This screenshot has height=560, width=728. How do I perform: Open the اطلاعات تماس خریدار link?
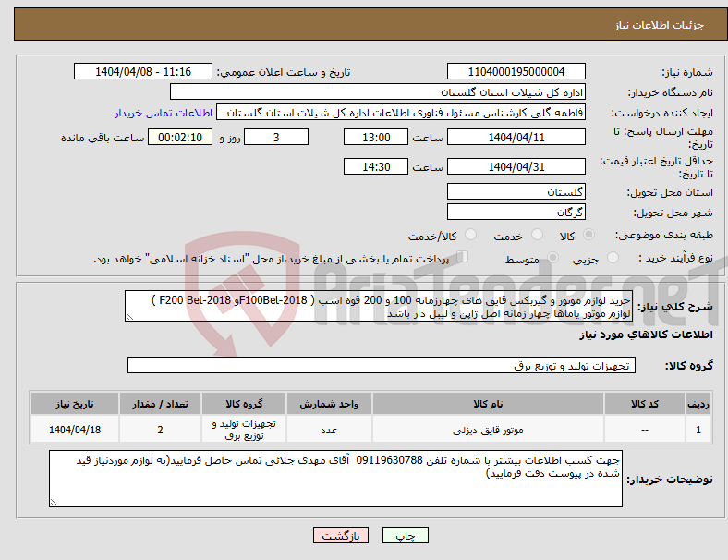164,113
